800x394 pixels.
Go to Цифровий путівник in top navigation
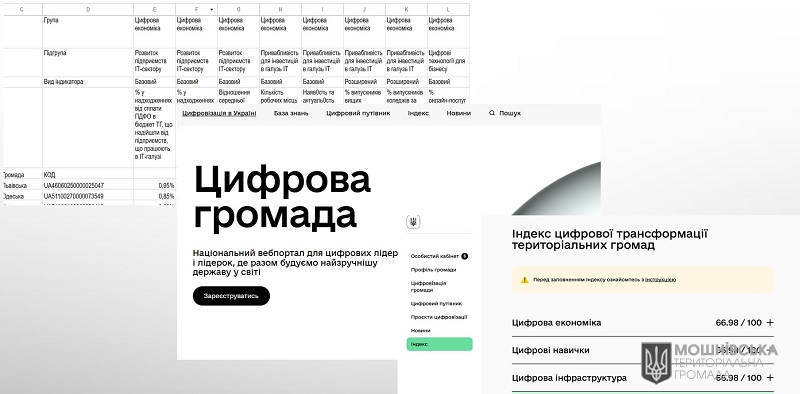tap(358, 113)
